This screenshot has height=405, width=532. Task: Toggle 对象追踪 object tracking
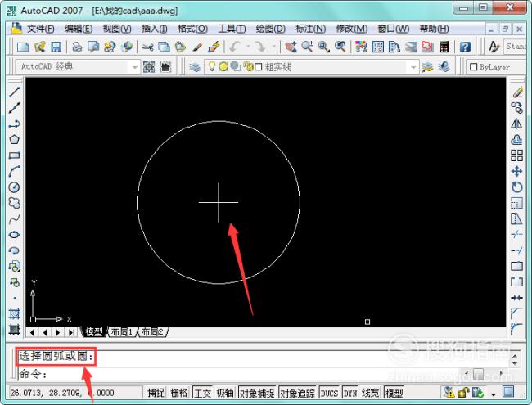click(x=298, y=393)
